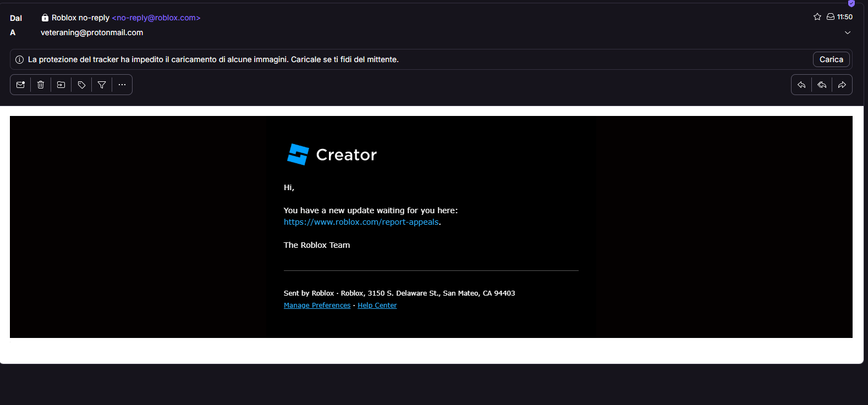Image resolution: width=868 pixels, height=405 pixels.
Task: Open Manage Preferences link
Action: (317, 306)
